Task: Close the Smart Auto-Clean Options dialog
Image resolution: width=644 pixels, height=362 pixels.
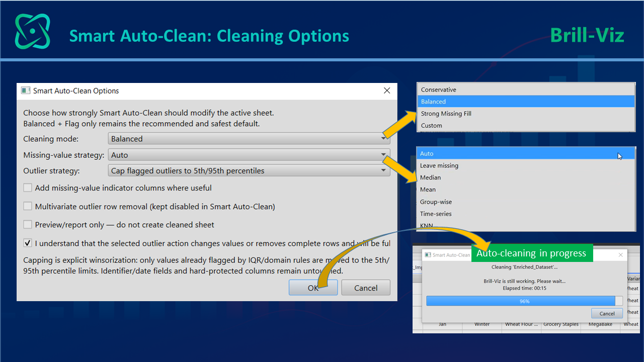Action: (x=387, y=90)
